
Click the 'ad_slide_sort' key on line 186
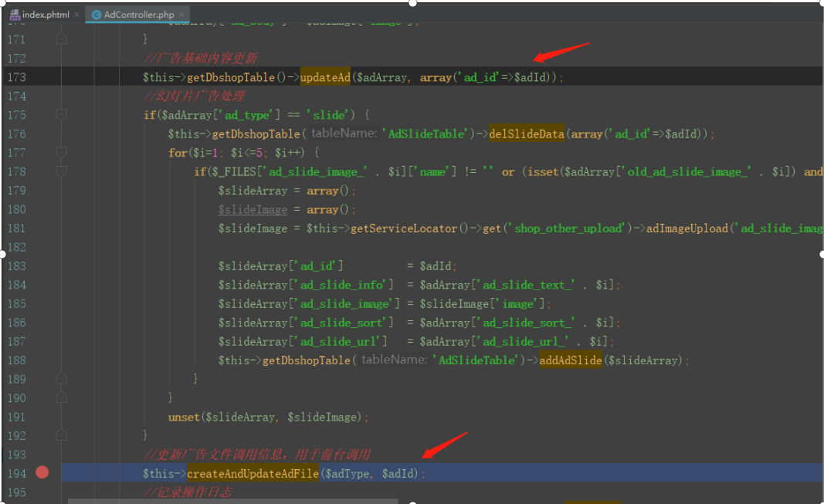(x=343, y=323)
